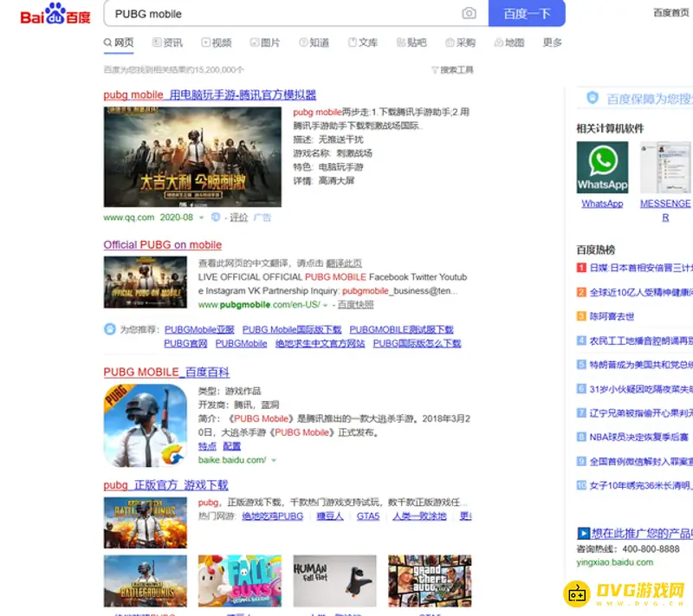Click 人类一败涂地 hot game link
Screen dimensions: 693x616
click(419, 516)
